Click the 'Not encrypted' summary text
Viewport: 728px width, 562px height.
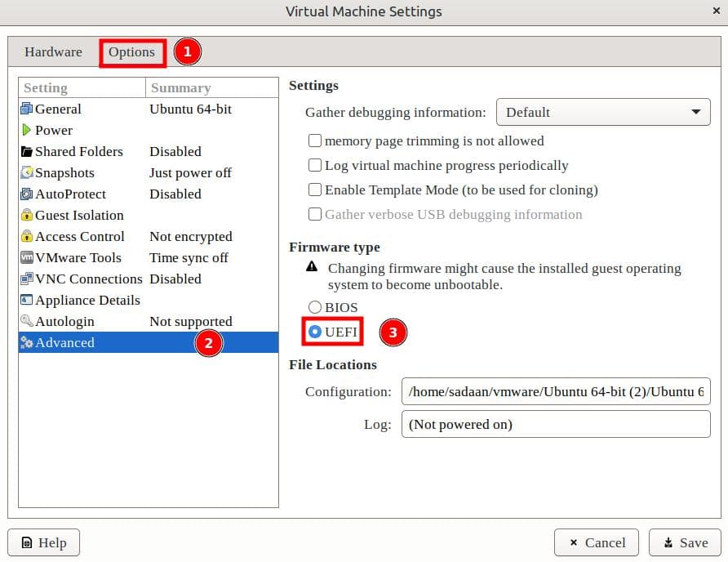point(191,237)
